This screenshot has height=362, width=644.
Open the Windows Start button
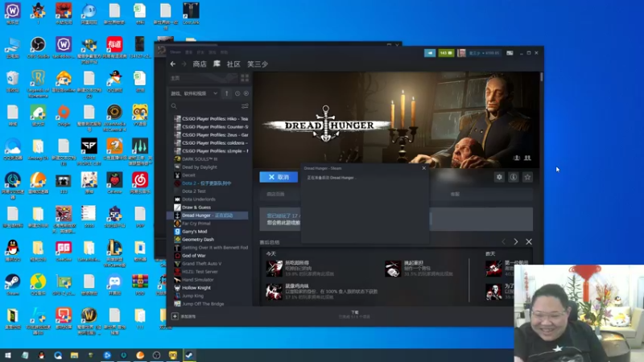click(8, 356)
